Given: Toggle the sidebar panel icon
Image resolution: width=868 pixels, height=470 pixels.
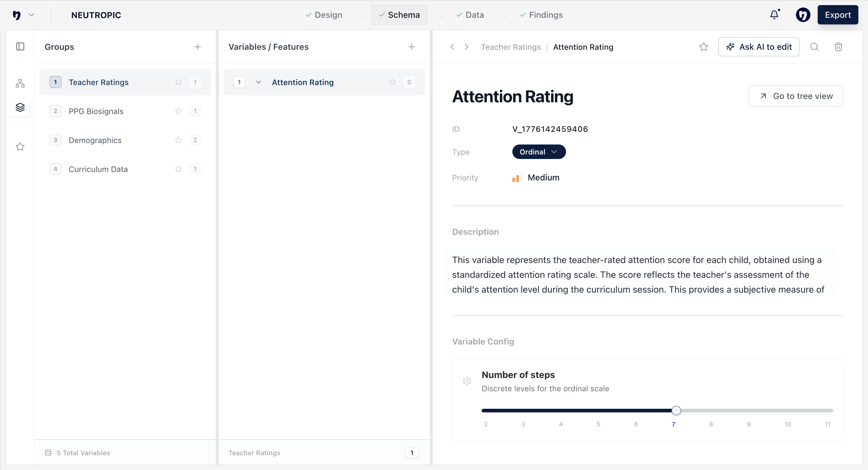Looking at the screenshot, I should pos(20,46).
